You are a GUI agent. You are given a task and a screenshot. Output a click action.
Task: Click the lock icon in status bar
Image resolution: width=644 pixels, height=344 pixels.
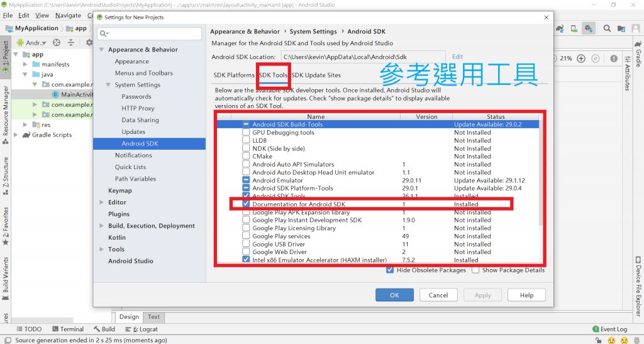click(x=599, y=340)
